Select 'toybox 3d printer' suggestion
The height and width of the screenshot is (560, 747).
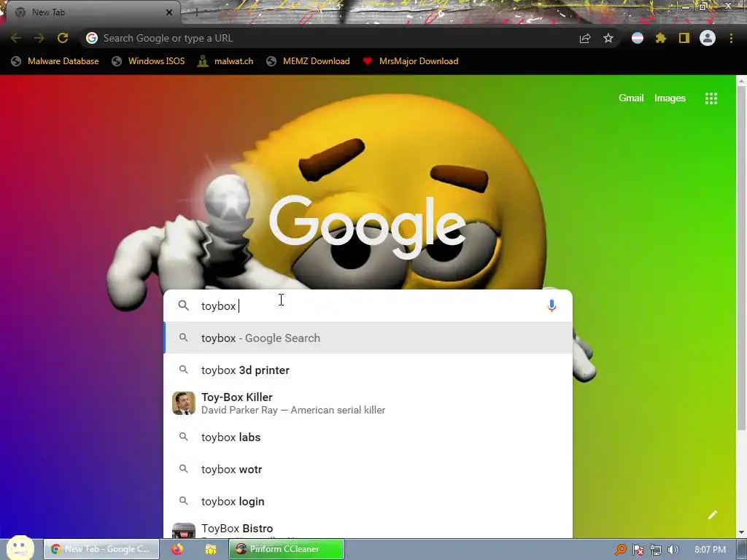click(368, 370)
